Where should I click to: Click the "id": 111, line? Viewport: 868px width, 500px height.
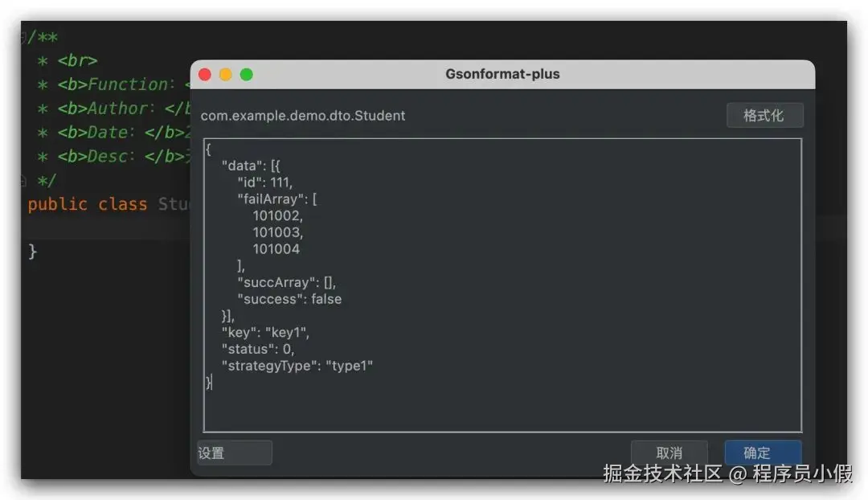[x=264, y=182]
